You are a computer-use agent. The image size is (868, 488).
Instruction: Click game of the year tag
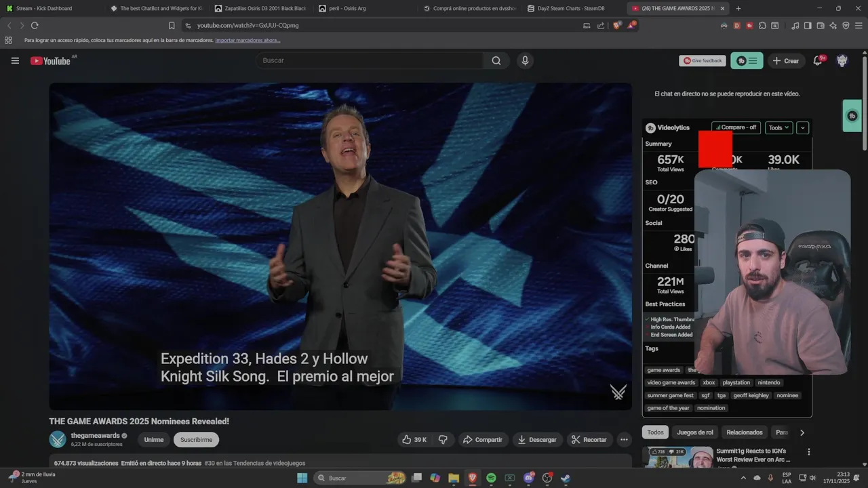pyautogui.click(x=668, y=408)
